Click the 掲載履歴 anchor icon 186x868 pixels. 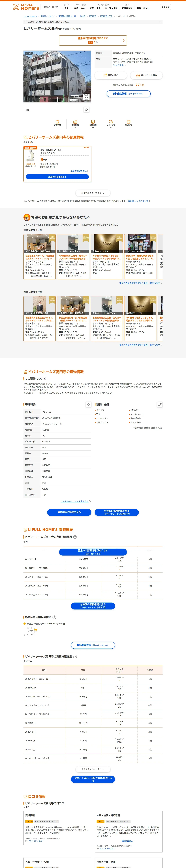pos(93,122)
